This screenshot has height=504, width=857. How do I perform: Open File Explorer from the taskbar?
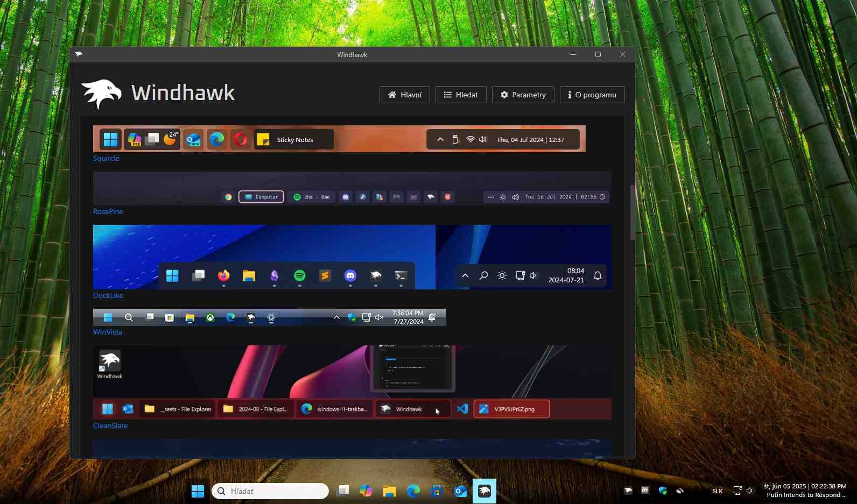390,491
